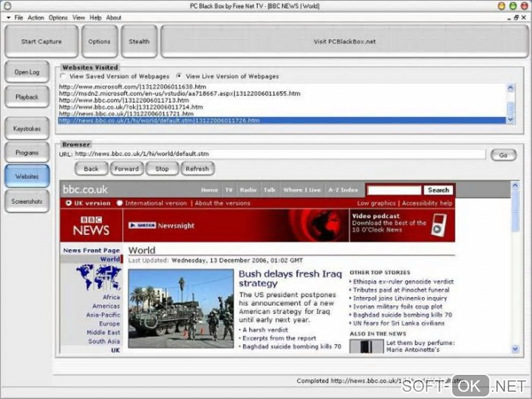The image size is (532, 399).
Task: Click the browser Stop button
Action: pyautogui.click(x=162, y=168)
